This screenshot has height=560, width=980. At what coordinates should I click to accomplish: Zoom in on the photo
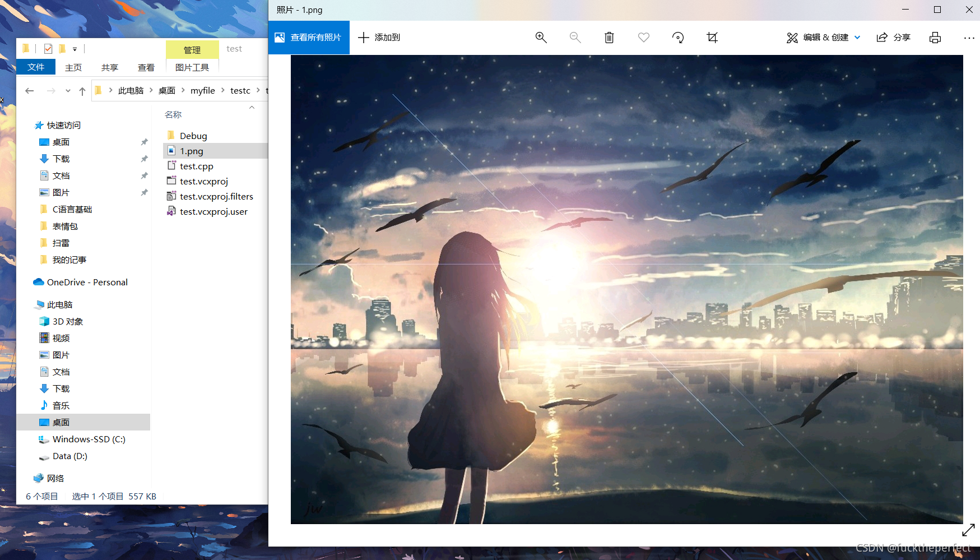pyautogui.click(x=541, y=38)
